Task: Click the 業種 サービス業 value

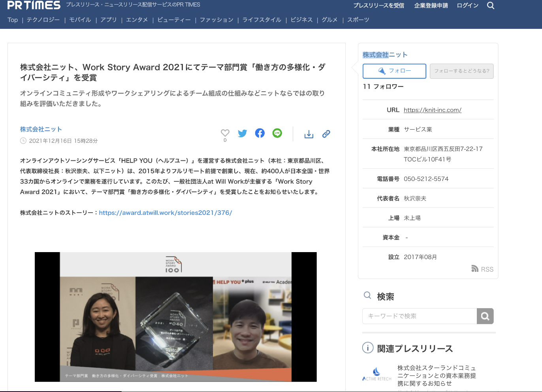Action: 418,129
